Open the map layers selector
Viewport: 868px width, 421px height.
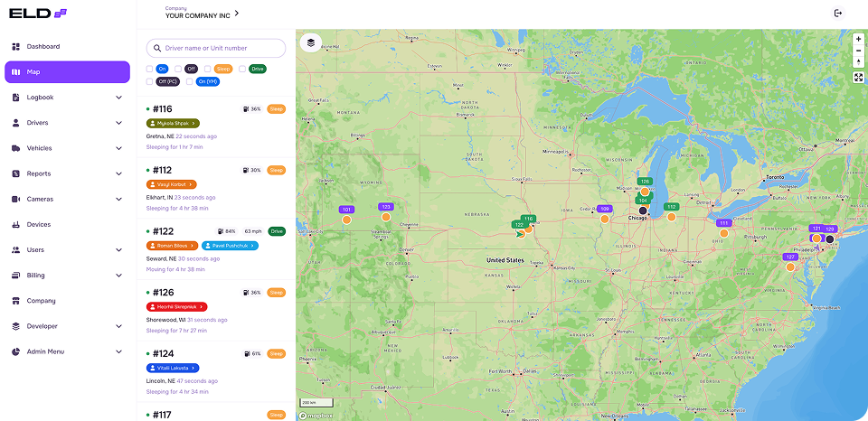311,42
